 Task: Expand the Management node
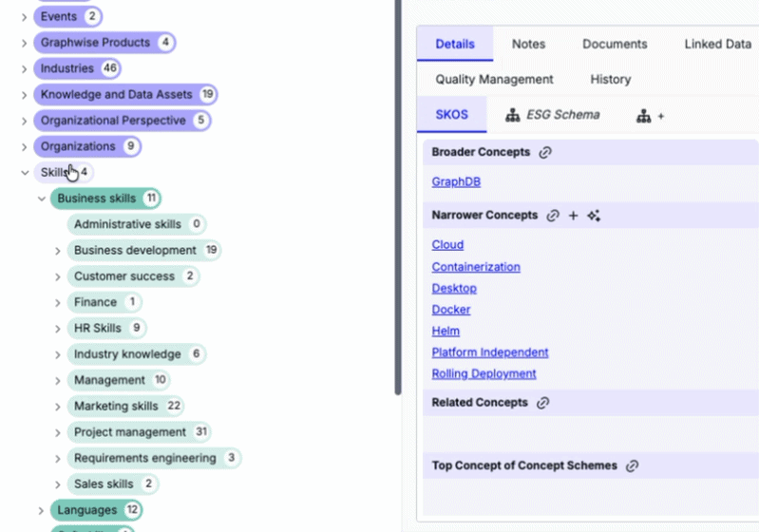point(58,381)
